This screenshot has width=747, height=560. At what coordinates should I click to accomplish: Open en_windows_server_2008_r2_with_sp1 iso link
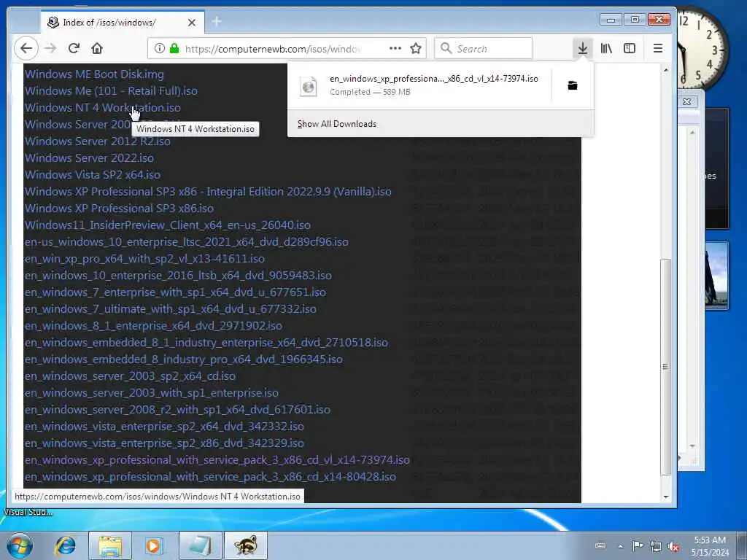pyautogui.click(x=177, y=410)
